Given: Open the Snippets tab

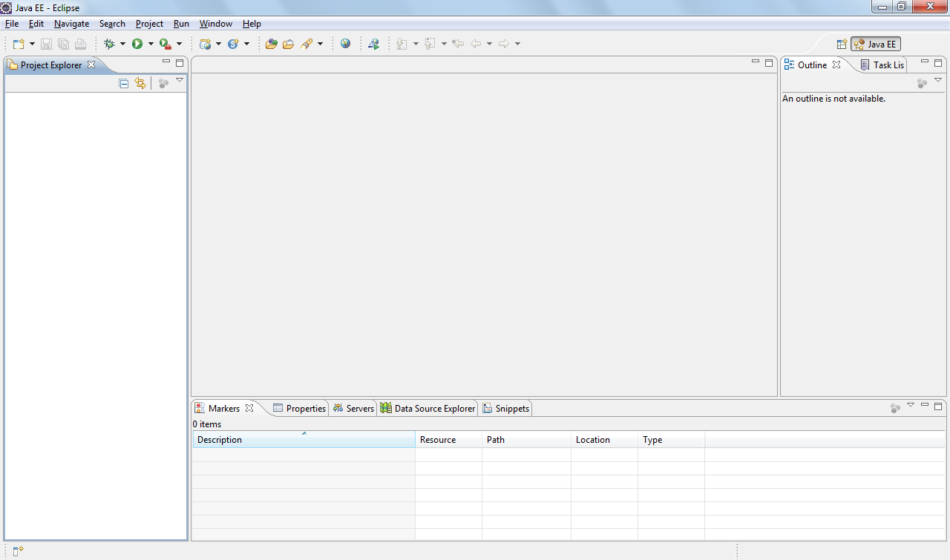Looking at the screenshot, I should coord(506,409).
